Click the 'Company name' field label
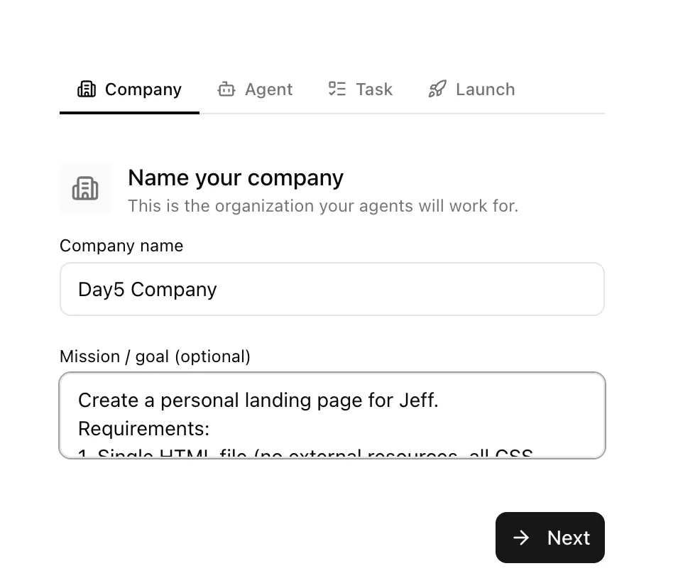 coord(121,246)
